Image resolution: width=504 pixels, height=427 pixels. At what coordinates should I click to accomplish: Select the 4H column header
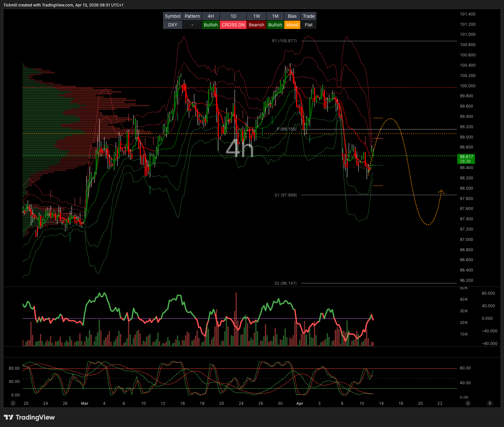tap(210, 16)
